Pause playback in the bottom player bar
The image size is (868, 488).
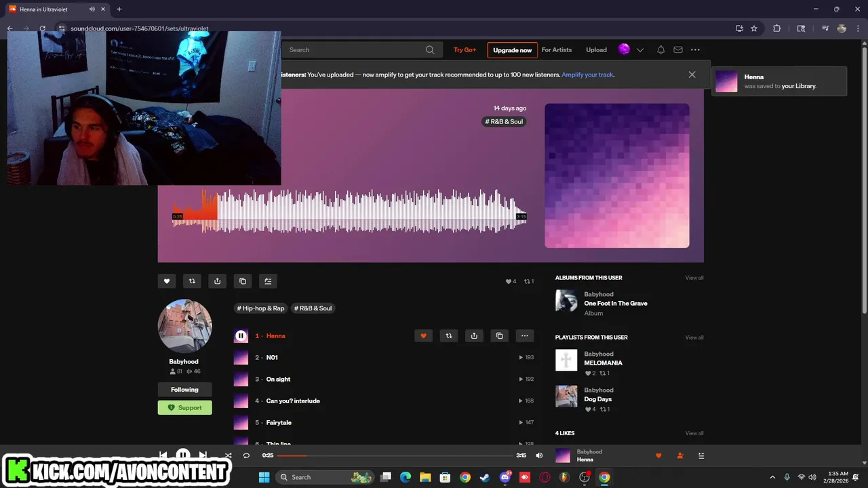pyautogui.click(x=183, y=455)
